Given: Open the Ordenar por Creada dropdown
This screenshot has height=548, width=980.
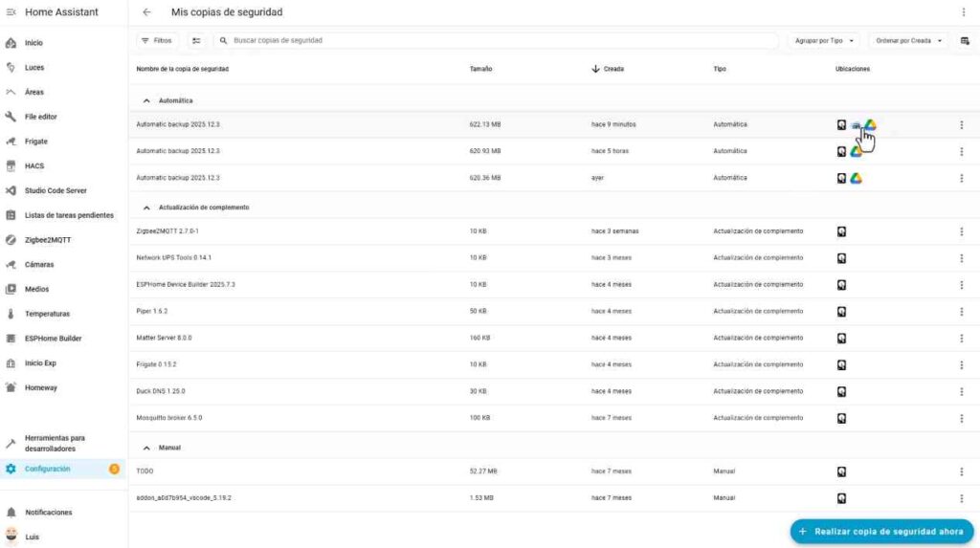Looking at the screenshot, I should tap(909, 41).
